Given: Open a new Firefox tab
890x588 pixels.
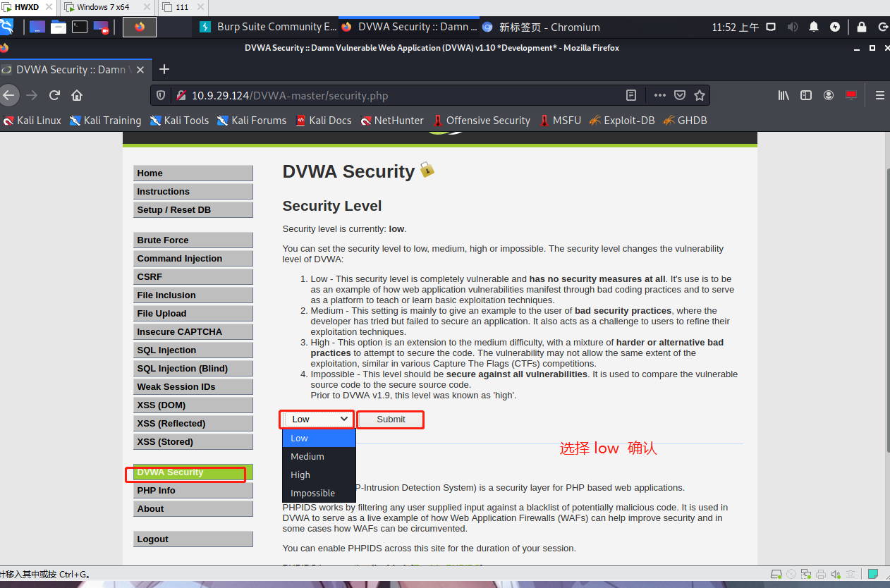Looking at the screenshot, I should click(164, 69).
